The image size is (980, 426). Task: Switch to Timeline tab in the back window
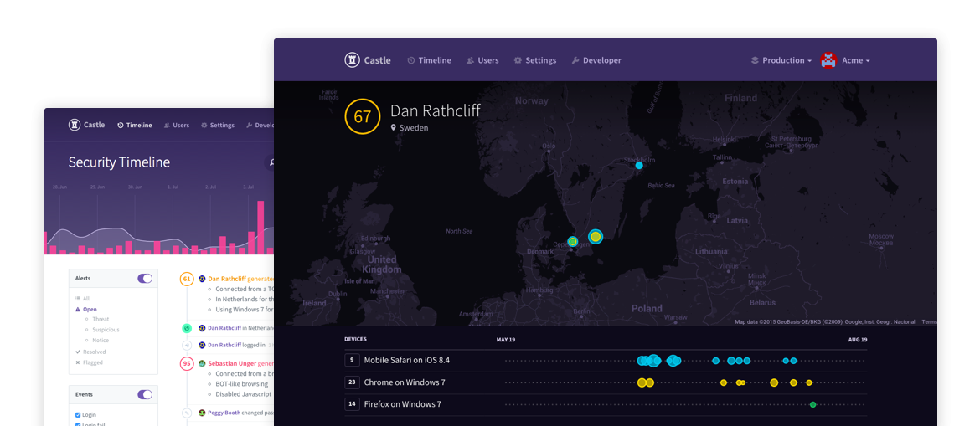point(134,125)
